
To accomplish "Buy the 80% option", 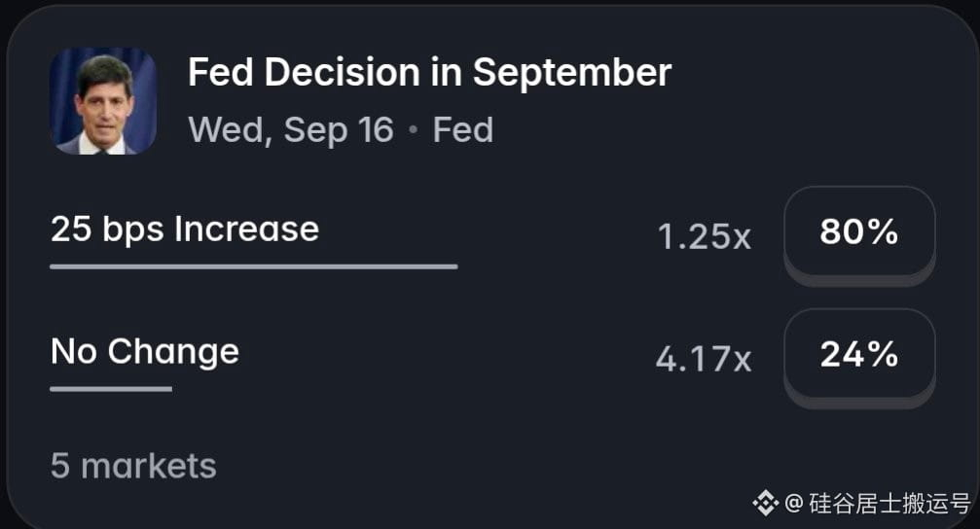I will (859, 231).
